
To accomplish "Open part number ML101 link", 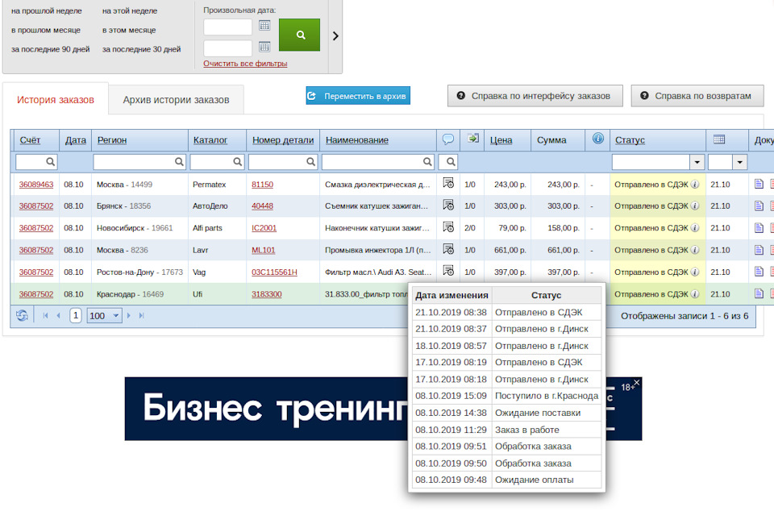I will [x=263, y=250].
